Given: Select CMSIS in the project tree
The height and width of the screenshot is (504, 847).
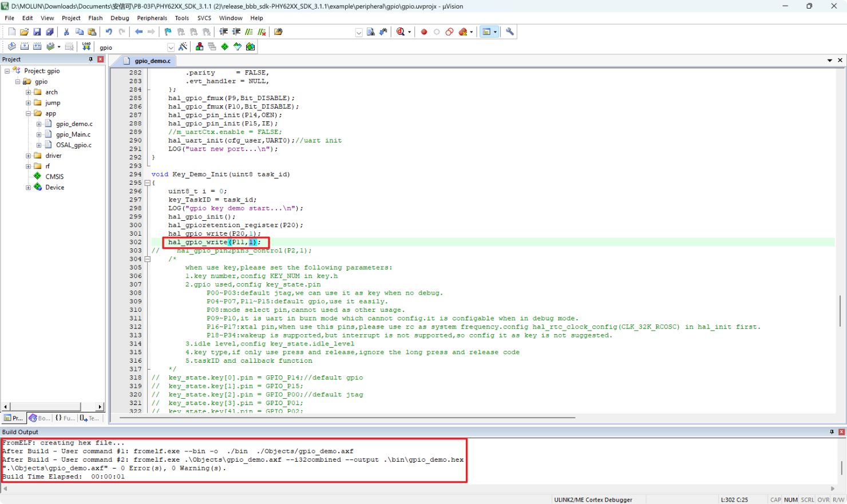Looking at the screenshot, I should click(x=54, y=177).
